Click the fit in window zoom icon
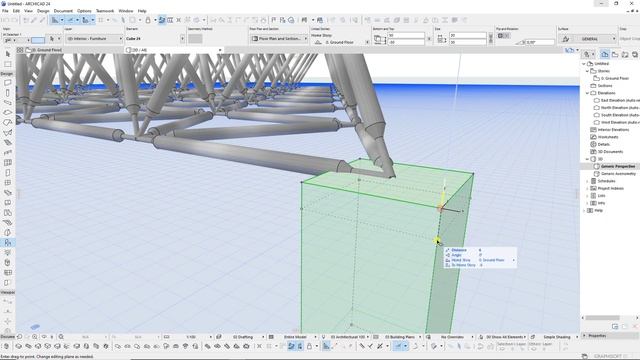Image resolution: width=640 pixels, height=360 pixels. pos(61,337)
